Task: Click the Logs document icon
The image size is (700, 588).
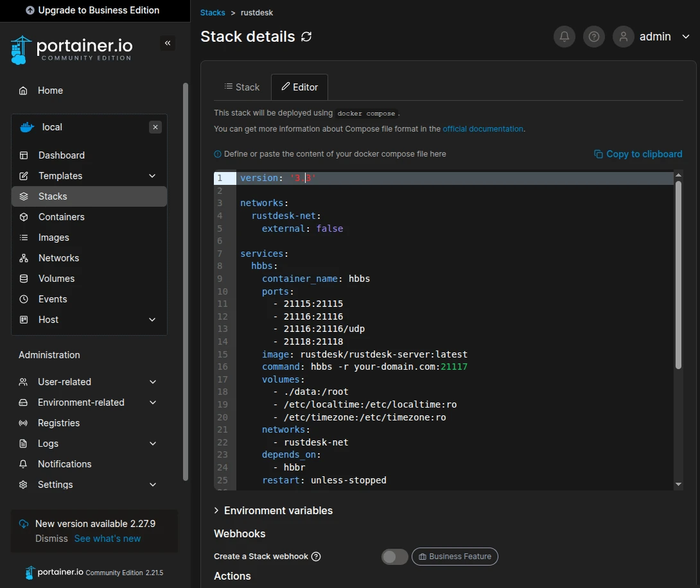Action: [23, 444]
